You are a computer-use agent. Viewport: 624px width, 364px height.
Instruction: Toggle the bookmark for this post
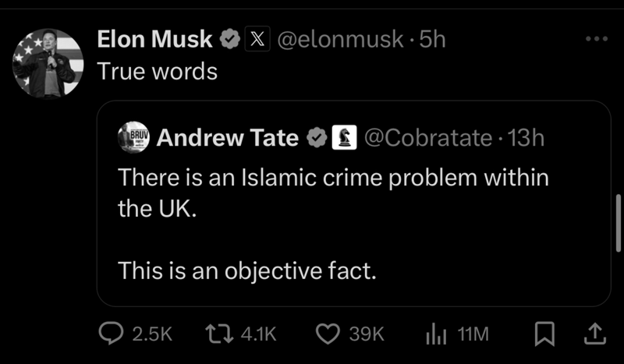(543, 334)
